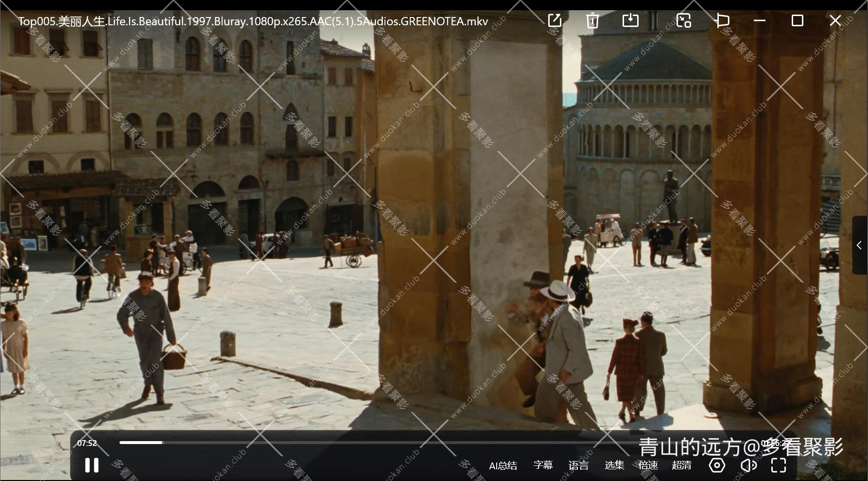
Task: Pause the video playback
Action: point(92,465)
